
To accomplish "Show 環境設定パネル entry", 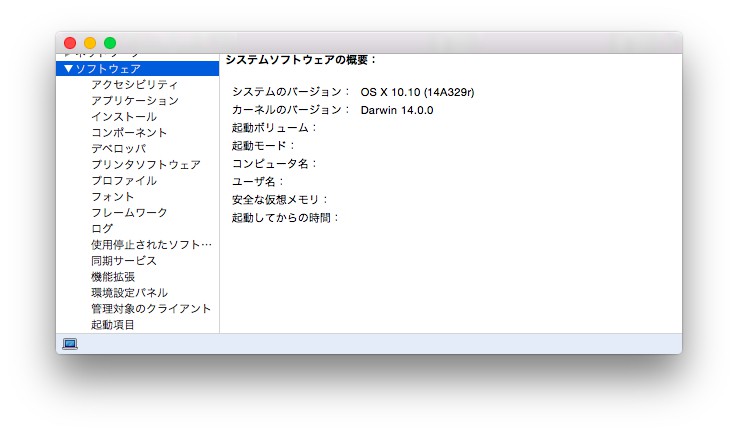I will pos(129,293).
